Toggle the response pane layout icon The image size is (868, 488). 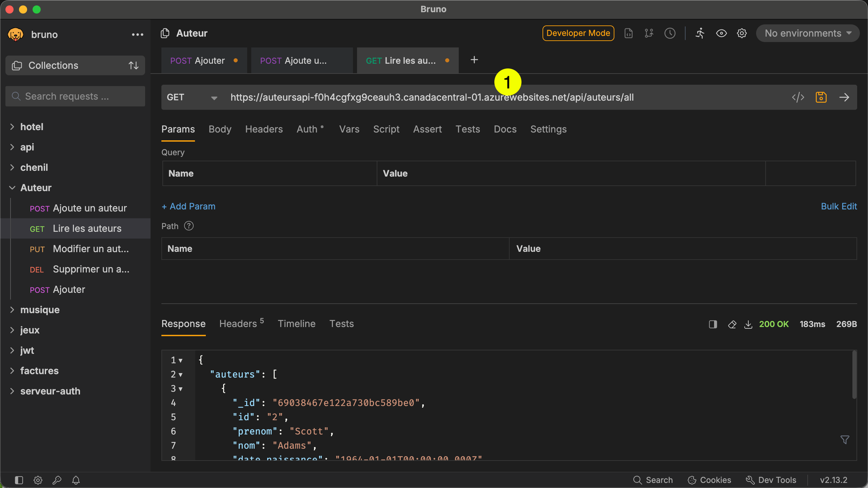click(712, 324)
